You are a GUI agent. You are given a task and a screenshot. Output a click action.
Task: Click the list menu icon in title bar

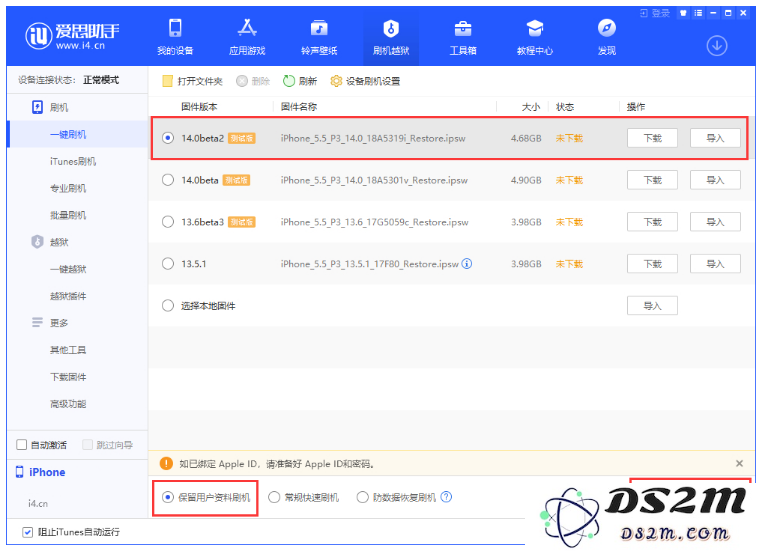[698, 13]
